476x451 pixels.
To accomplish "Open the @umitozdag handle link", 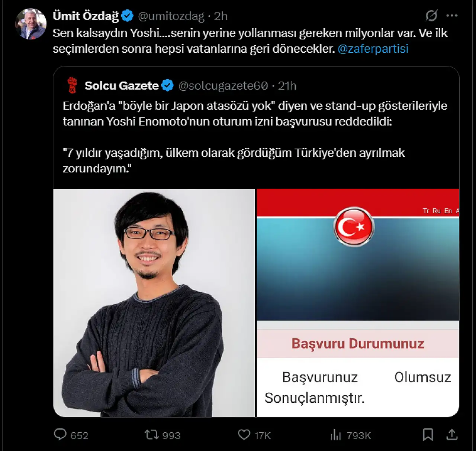I will [x=171, y=16].
